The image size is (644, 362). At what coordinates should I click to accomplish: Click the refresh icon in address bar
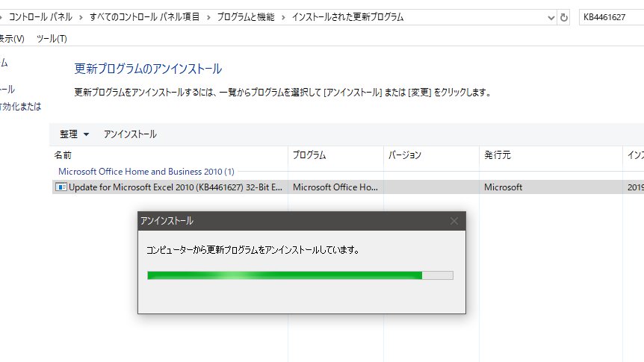[x=564, y=17]
